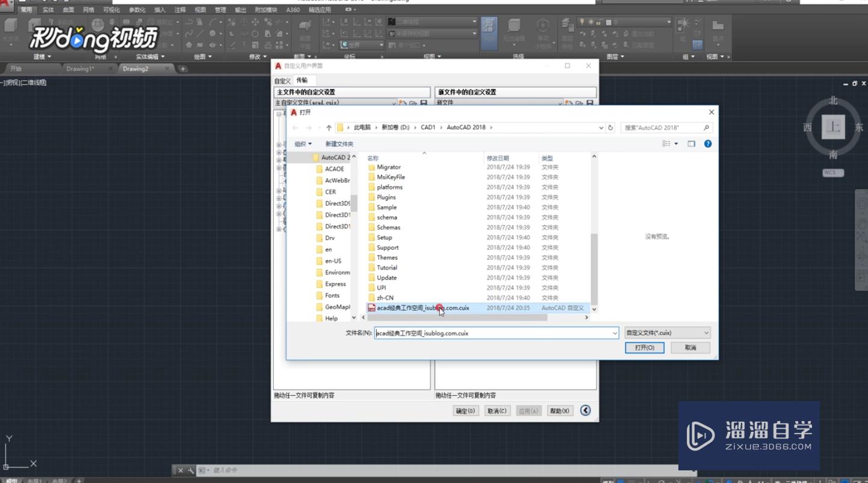Image resolution: width=868 pixels, height=483 pixels.
Task: Click CAD1 in the address breadcrumb
Action: coord(428,128)
